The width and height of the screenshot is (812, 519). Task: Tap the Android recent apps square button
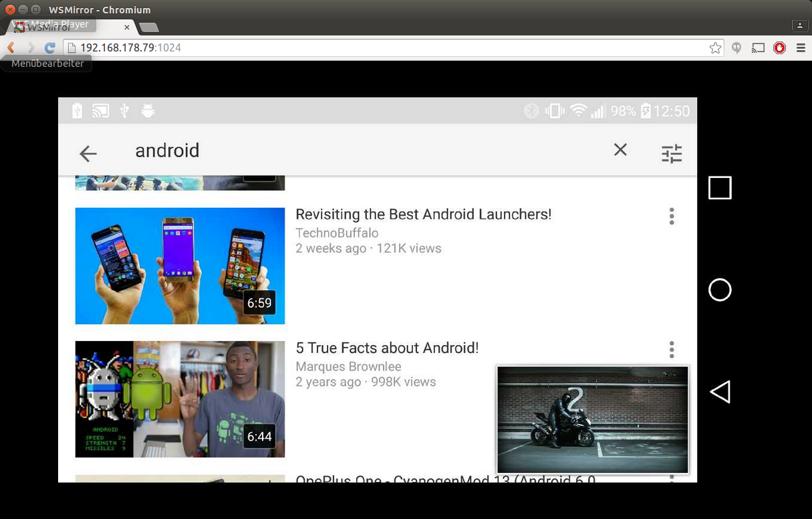(720, 188)
